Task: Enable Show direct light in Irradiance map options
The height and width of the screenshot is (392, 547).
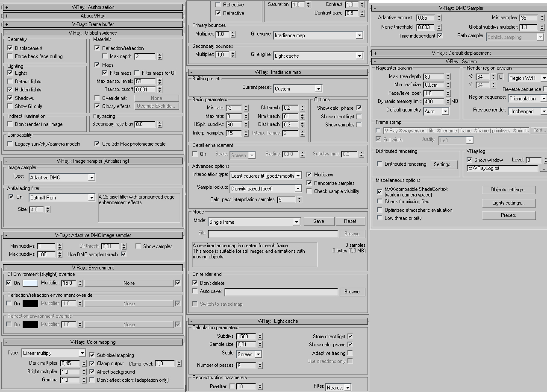Action: click(x=359, y=116)
